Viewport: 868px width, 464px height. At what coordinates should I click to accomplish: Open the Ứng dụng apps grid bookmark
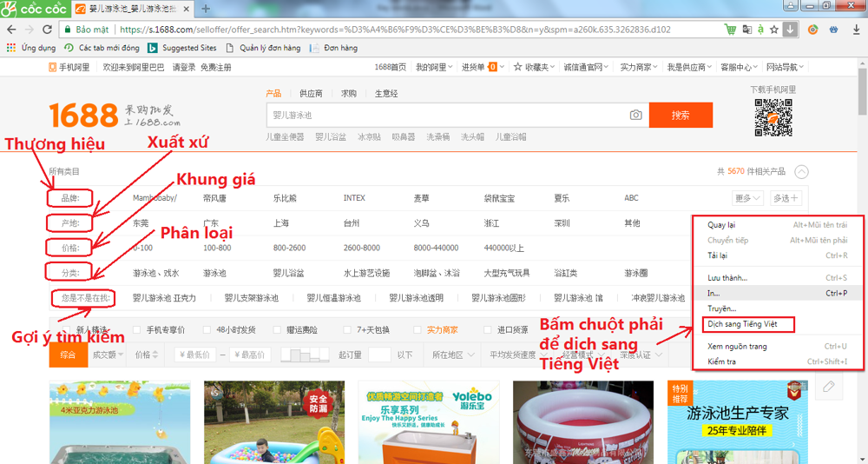coord(31,48)
